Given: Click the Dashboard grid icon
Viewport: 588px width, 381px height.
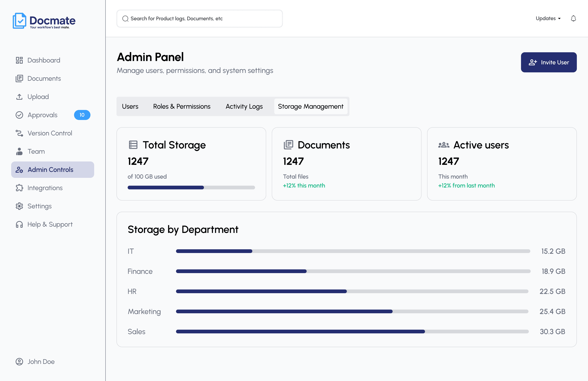Looking at the screenshot, I should point(19,60).
